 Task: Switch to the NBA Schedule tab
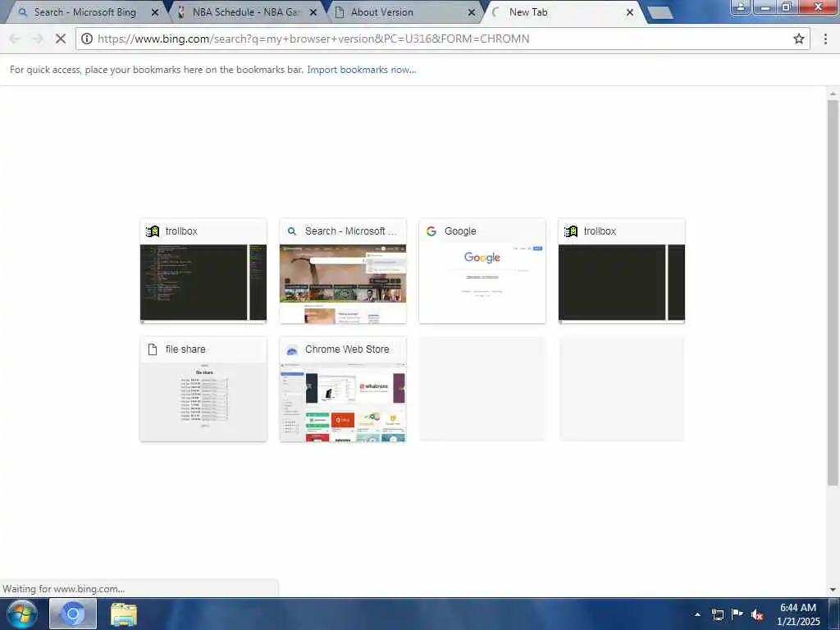[245, 12]
